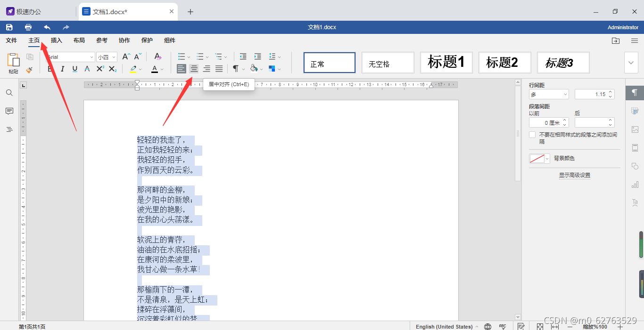Click 显示高级设置 link
The image size is (644, 330).
click(x=575, y=175)
